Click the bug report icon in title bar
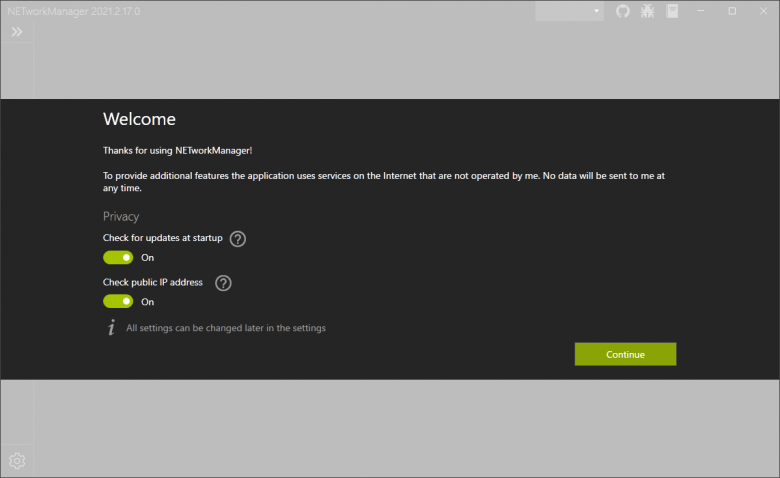Viewport: 780px width, 478px height. (647, 11)
